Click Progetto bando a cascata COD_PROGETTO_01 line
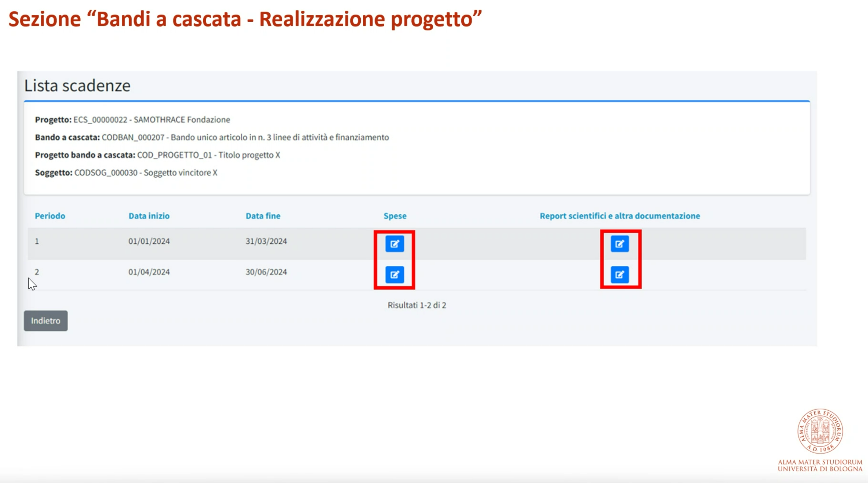The height and width of the screenshot is (483, 868). (x=157, y=155)
